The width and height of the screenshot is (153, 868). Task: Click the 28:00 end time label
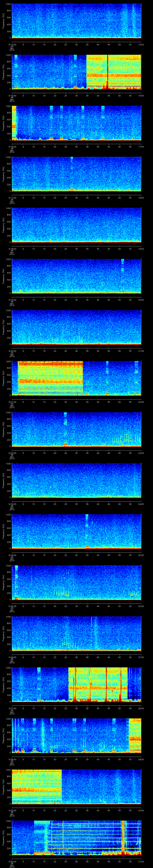141,708
